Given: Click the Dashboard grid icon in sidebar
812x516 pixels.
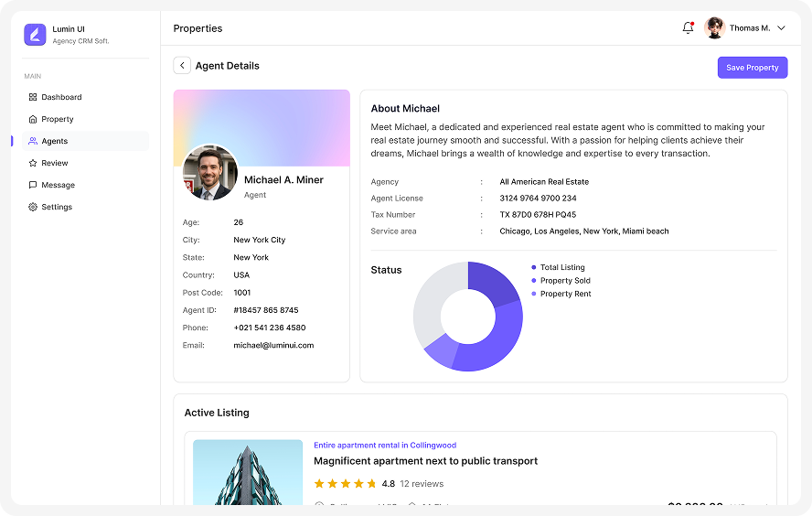Looking at the screenshot, I should [x=33, y=97].
